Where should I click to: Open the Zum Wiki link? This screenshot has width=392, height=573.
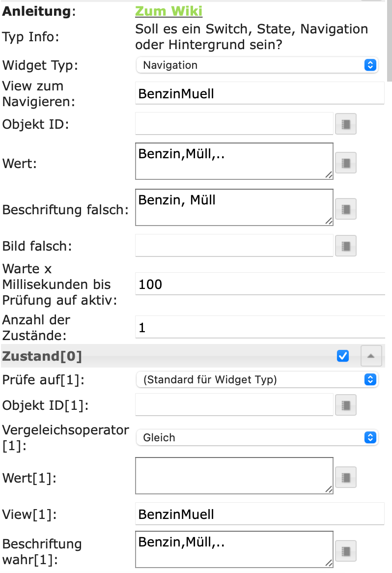(x=168, y=11)
